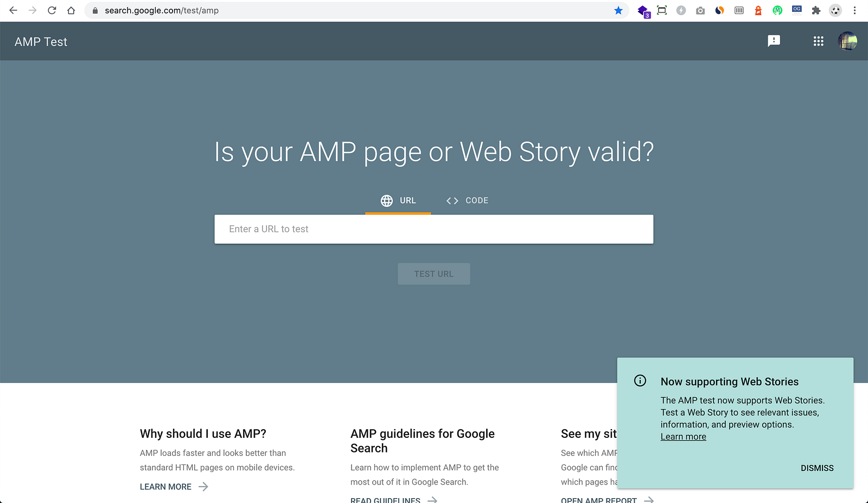Focus the Enter a URL to test field
Image resolution: width=868 pixels, height=503 pixels.
click(434, 229)
